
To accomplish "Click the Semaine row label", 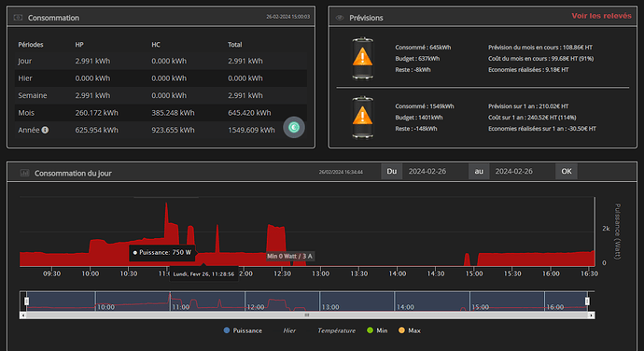I will 33,95.
